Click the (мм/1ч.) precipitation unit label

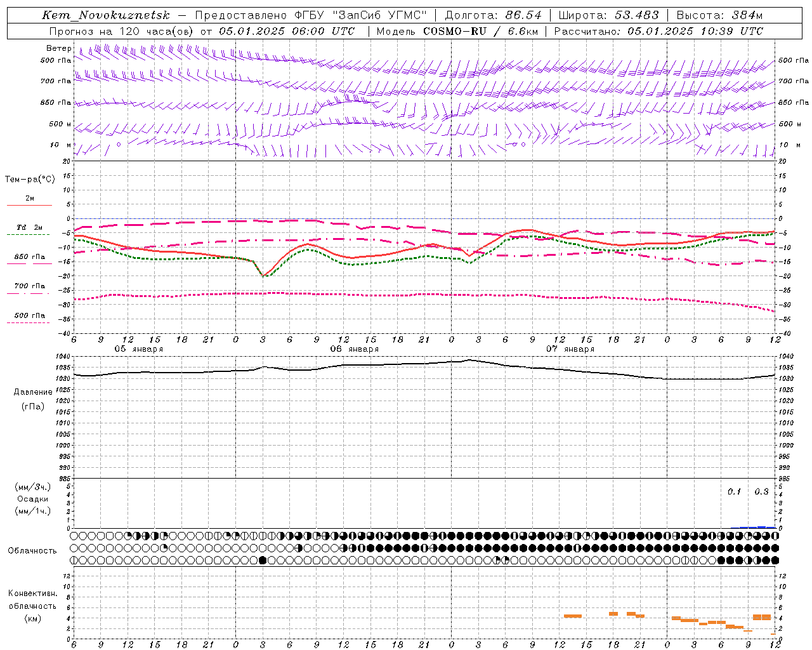pyautogui.click(x=33, y=511)
